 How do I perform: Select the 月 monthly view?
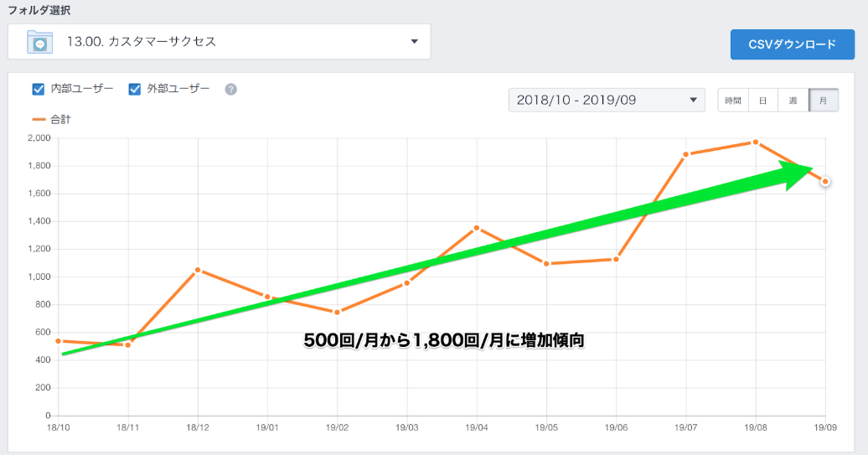point(823,101)
